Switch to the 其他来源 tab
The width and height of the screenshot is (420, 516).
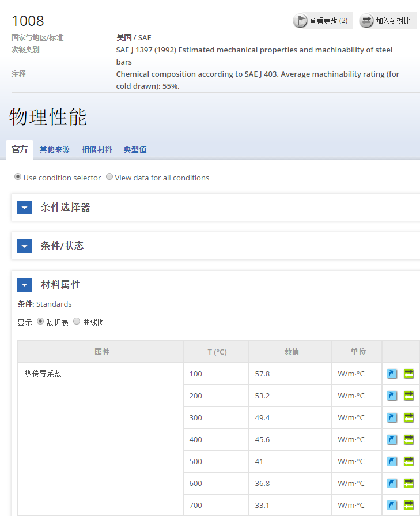[x=55, y=150]
